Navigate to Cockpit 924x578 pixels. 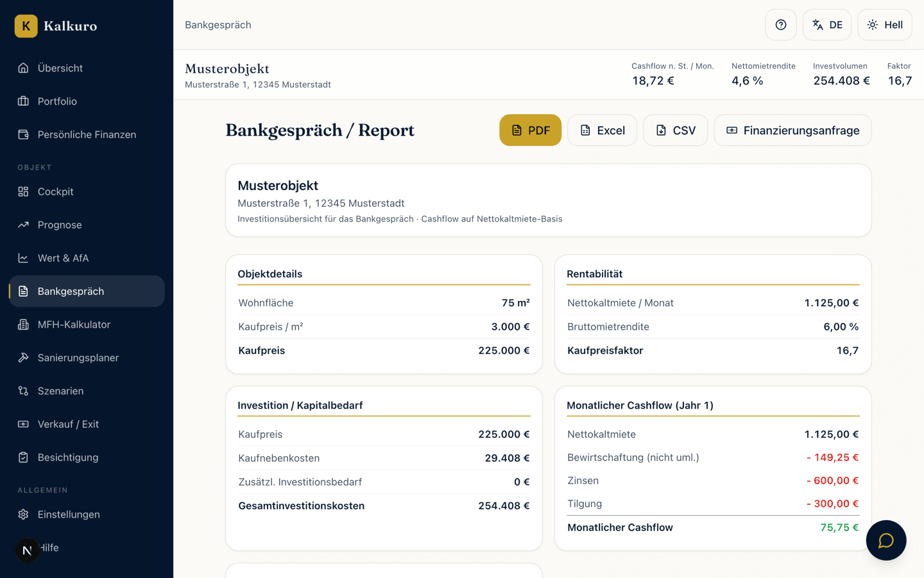87,191
